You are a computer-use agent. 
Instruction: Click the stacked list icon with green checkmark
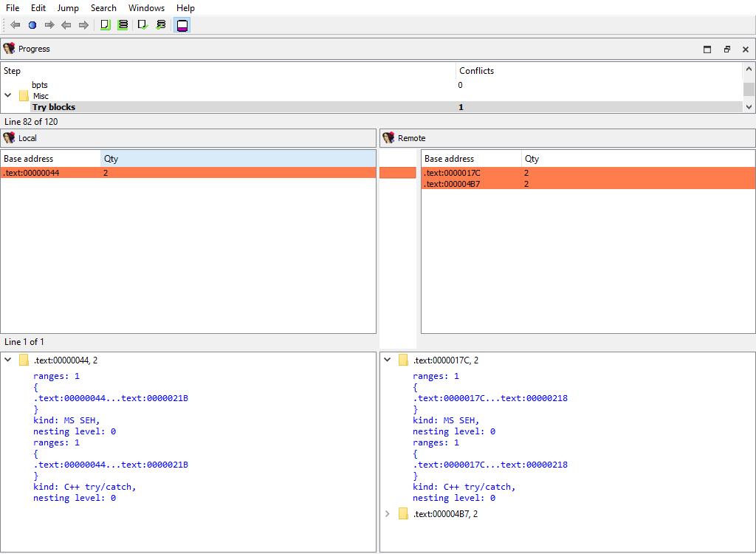(x=161, y=25)
